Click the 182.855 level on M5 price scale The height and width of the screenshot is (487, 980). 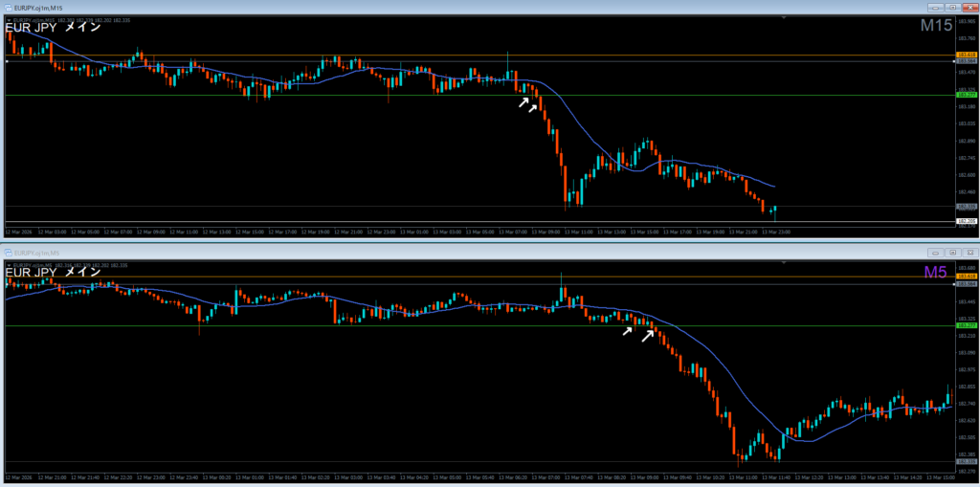967,387
